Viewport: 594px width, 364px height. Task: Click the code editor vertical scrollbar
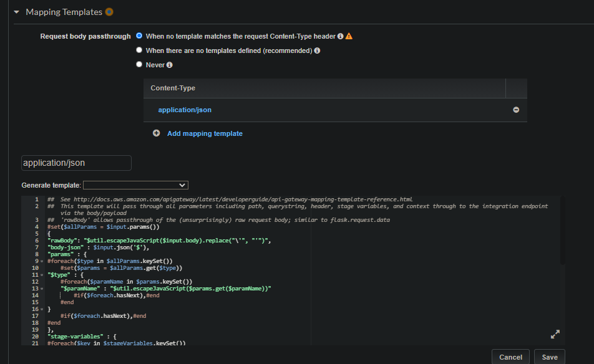pyautogui.click(x=563, y=231)
